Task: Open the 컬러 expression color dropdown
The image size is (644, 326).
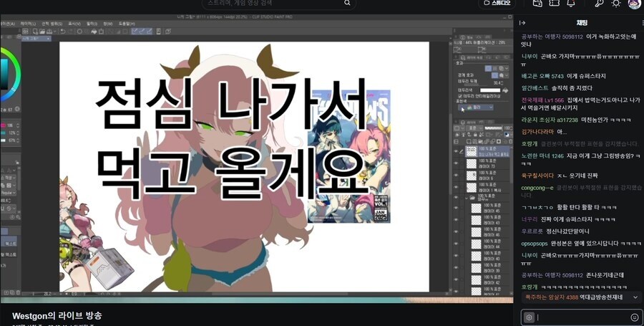Action: pyautogui.click(x=476, y=107)
